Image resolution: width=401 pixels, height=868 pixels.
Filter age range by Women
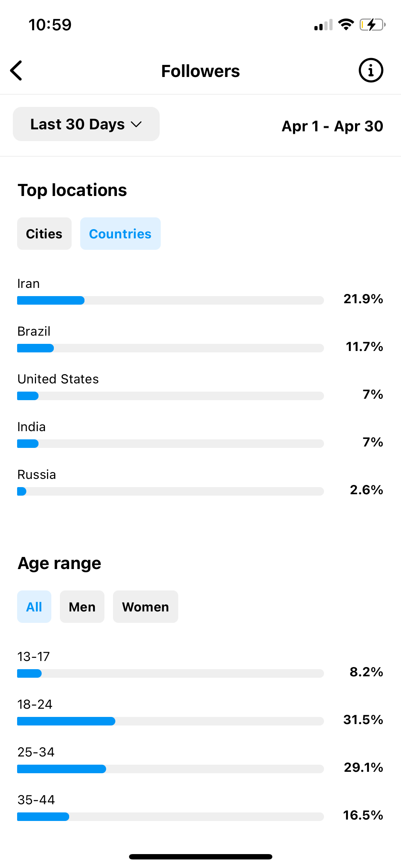(x=145, y=607)
